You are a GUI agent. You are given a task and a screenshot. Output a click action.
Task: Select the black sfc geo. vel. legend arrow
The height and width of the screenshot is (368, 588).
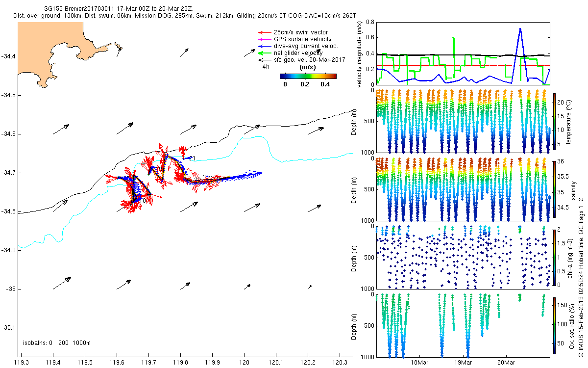pyautogui.click(x=265, y=59)
